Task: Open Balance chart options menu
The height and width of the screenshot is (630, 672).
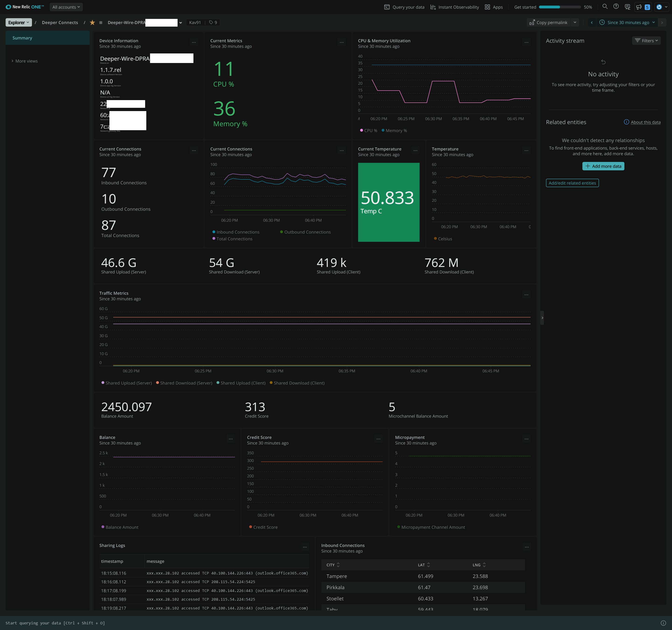Action: [231, 439]
